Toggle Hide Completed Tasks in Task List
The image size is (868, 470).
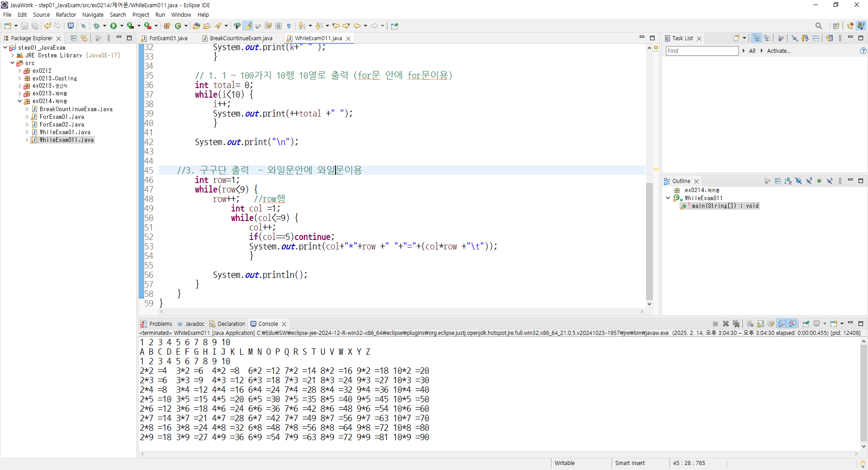(794, 38)
